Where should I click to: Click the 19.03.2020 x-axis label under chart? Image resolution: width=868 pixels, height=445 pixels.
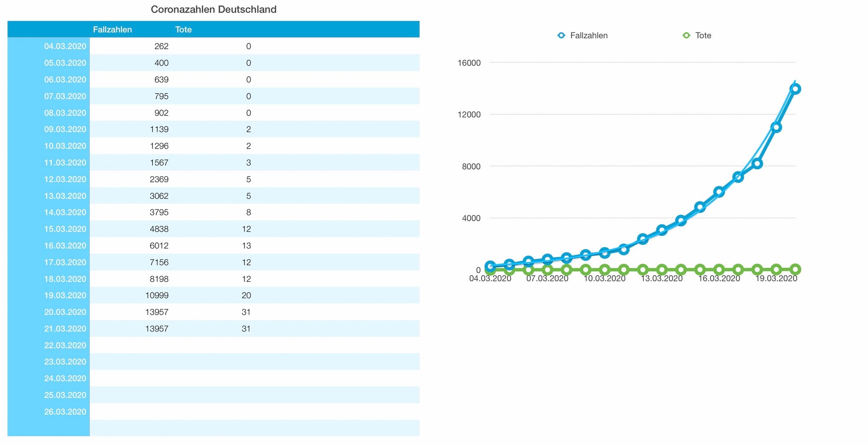pyautogui.click(x=776, y=278)
